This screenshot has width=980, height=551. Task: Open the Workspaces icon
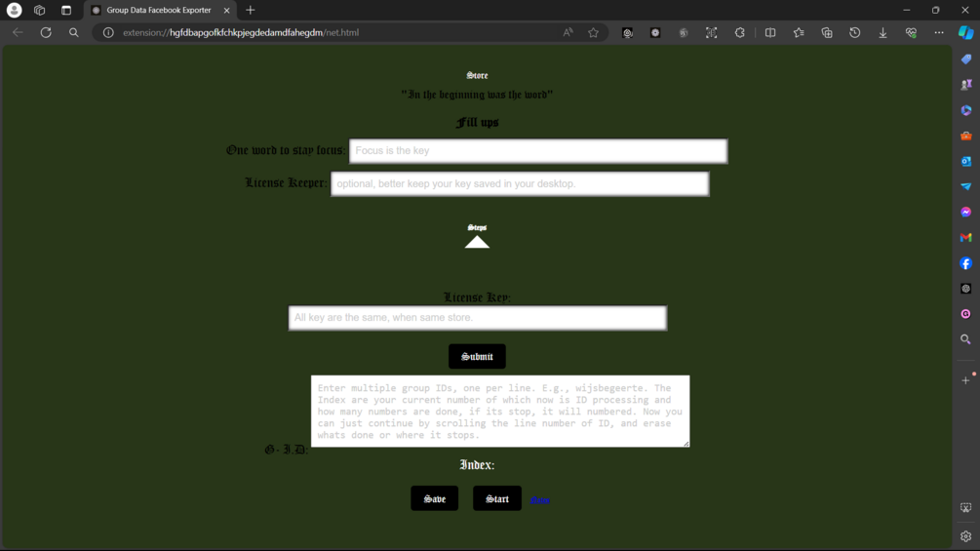click(x=39, y=10)
